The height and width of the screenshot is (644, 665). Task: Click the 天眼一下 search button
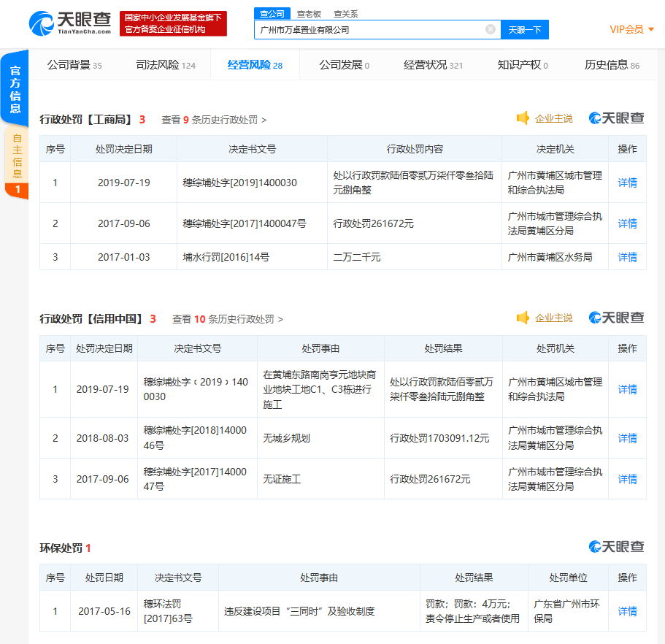point(525,30)
